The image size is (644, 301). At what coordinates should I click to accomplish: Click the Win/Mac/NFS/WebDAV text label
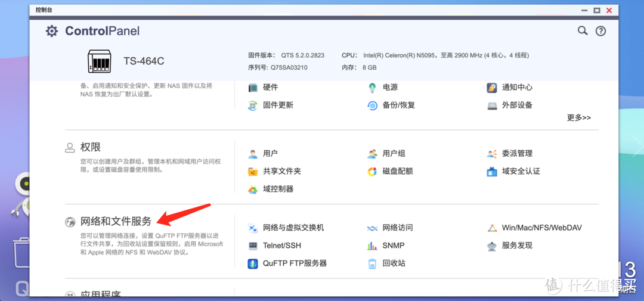coord(541,228)
